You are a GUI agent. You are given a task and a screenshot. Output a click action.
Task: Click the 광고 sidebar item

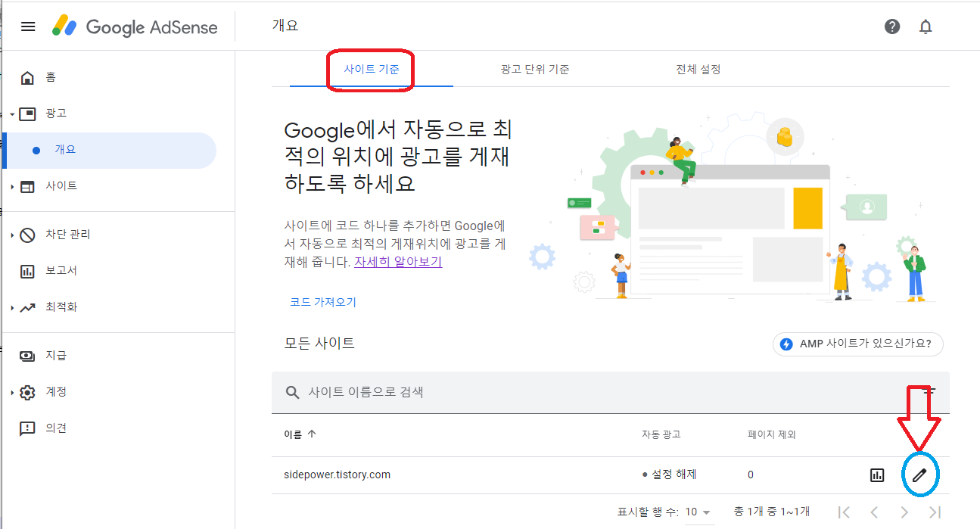tap(55, 114)
